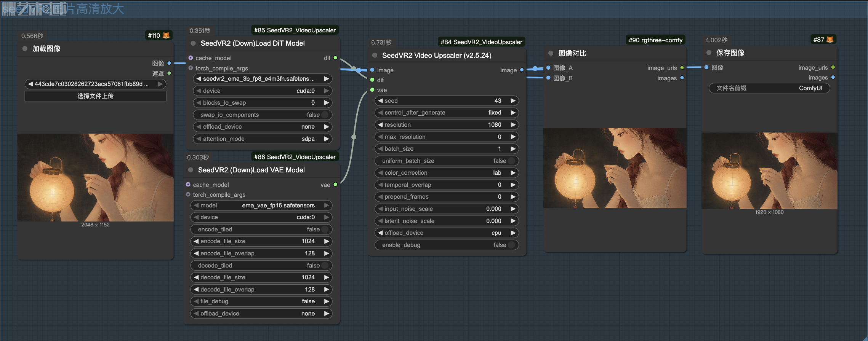Screen dimensions: 868x341
Task: Collapse the SeedVR2 Video Upscaler node dot
Action: pos(375,56)
